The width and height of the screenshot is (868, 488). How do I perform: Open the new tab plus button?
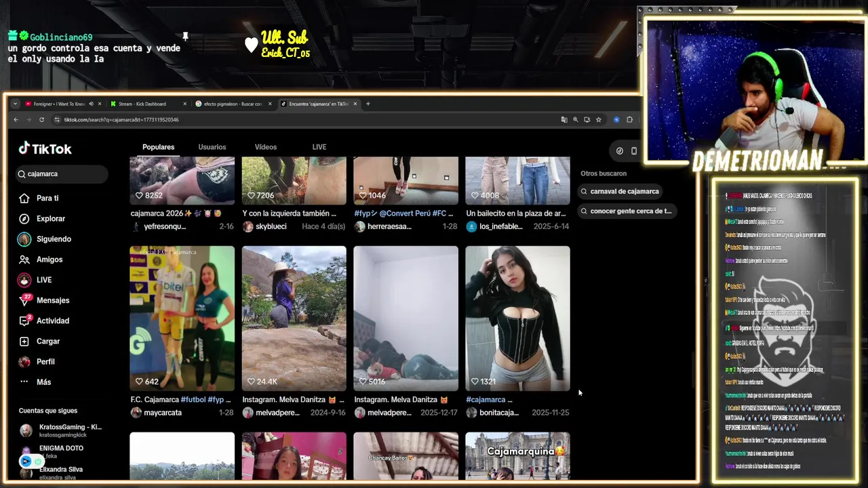pos(368,104)
